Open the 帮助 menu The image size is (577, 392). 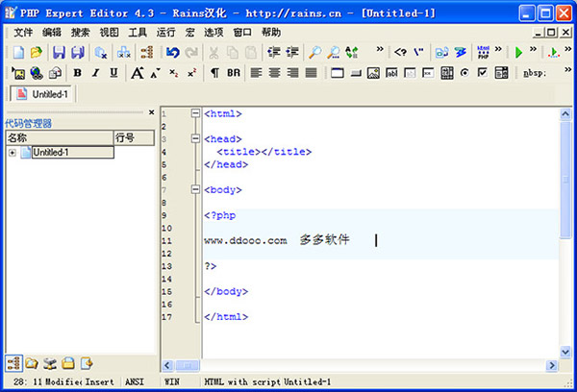point(271,33)
